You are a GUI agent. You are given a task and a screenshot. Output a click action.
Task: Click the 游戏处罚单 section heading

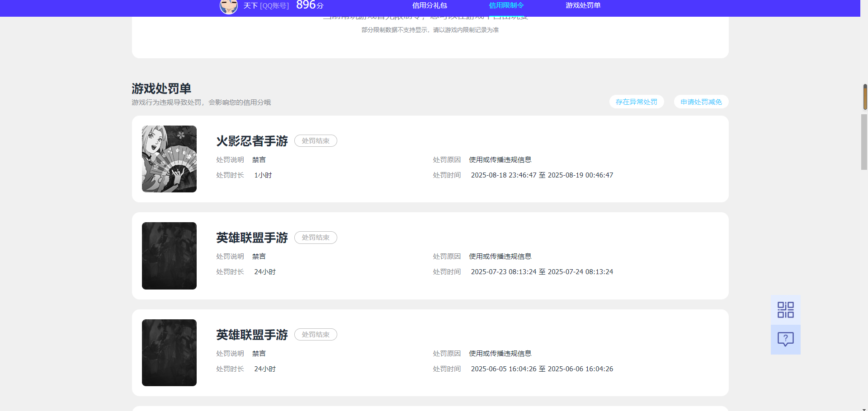(161, 89)
